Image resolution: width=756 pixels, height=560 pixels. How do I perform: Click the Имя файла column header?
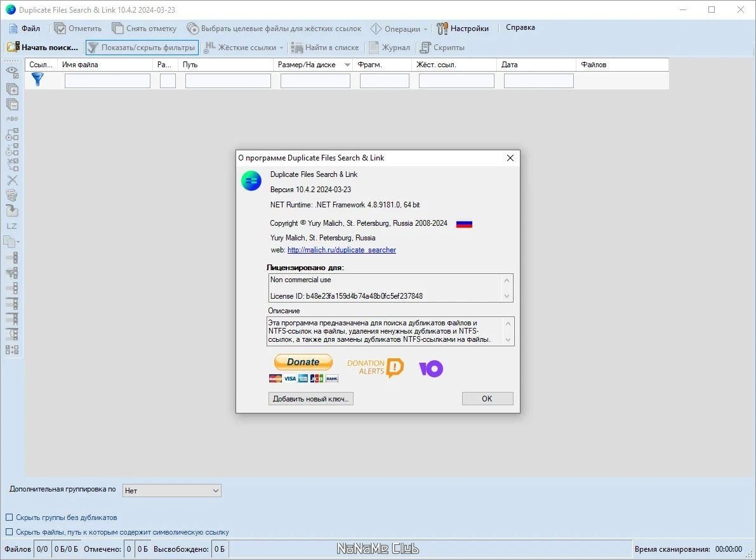[x=105, y=65]
